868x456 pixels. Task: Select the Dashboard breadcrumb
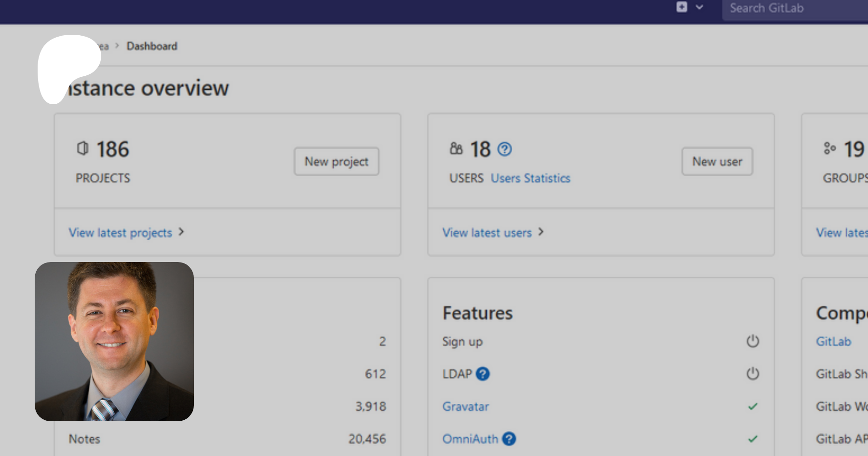152,46
